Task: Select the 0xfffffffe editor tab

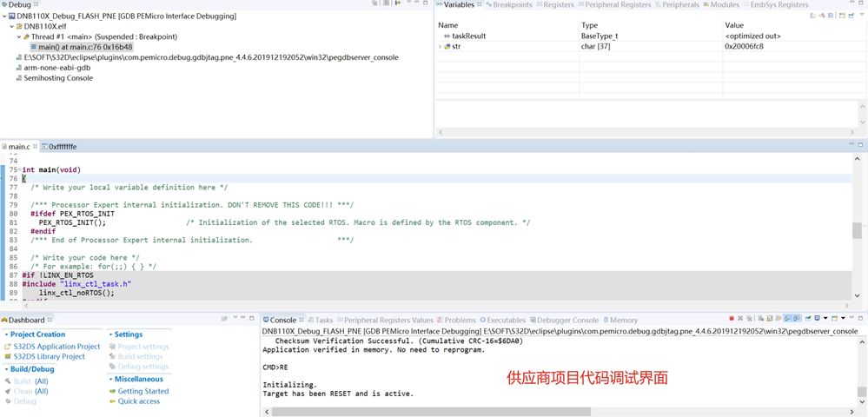Action: 59,147
